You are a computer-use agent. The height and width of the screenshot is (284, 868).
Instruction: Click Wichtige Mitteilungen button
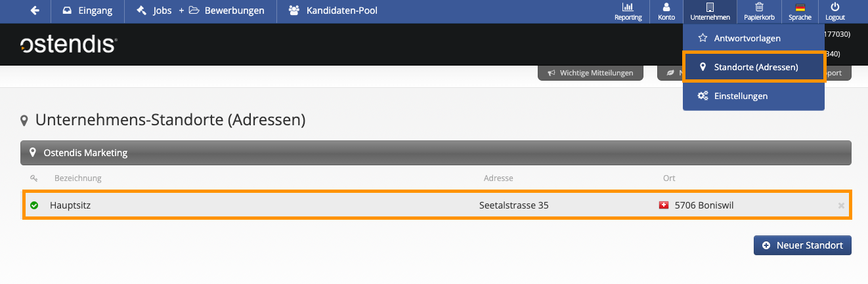click(x=590, y=73)
